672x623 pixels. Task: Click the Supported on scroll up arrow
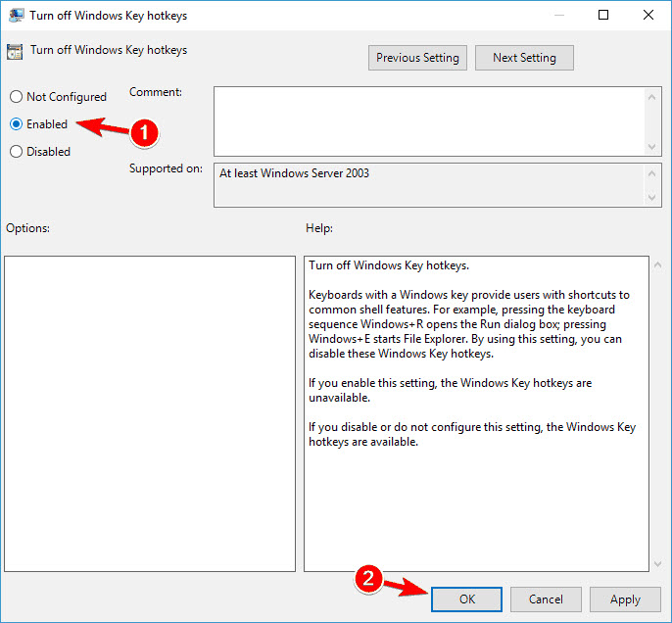pos(651,173)
